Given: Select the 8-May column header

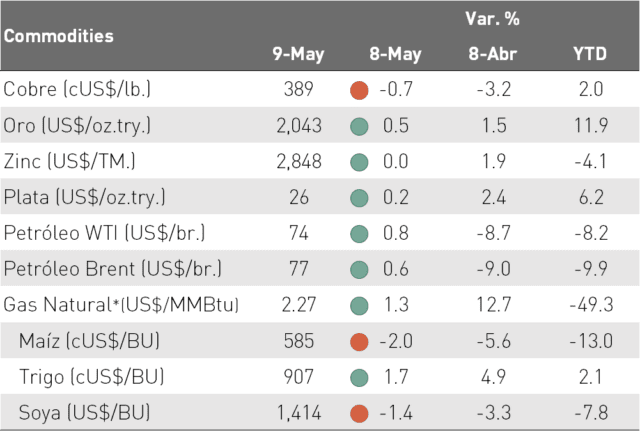Looking at the screenshot, I should click(x=395, y=54).
